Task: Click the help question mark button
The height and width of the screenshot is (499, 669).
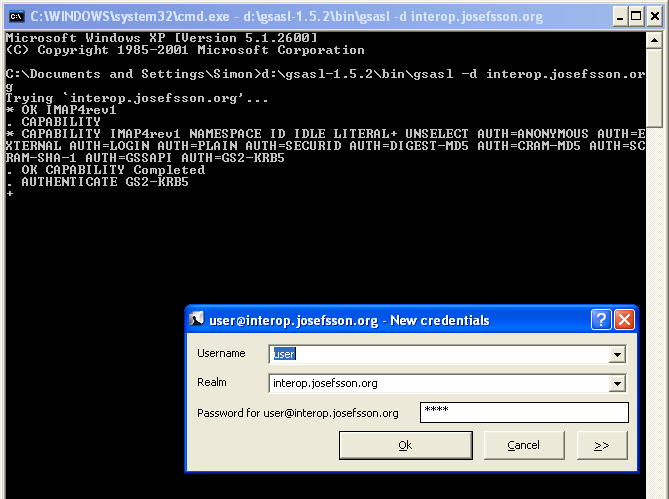Action: pyautogui.click(x=601, y=319)
